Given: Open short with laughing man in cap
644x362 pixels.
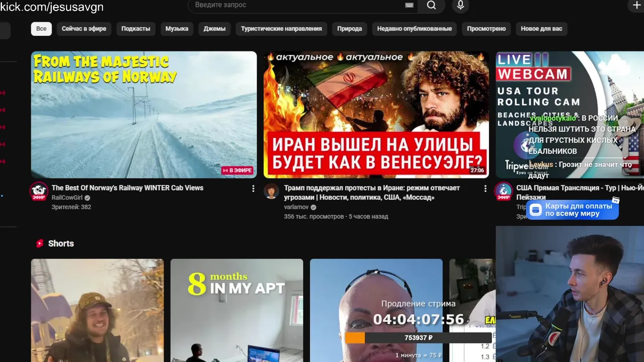Looking at the screenshot, I should (x=97, y=310).
